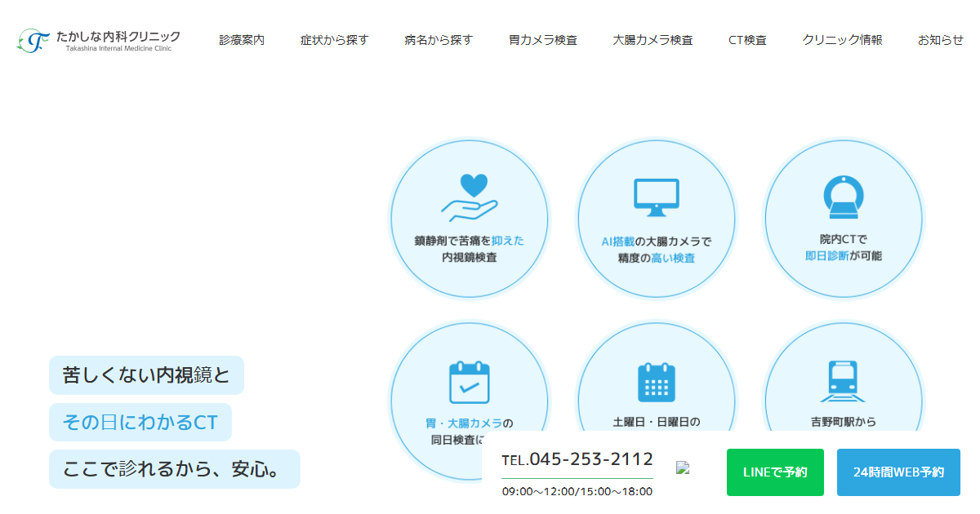This screenshot has width=980, height=514.
Task: Click the LINEで予約 button
Action: (x=775, y=472)
